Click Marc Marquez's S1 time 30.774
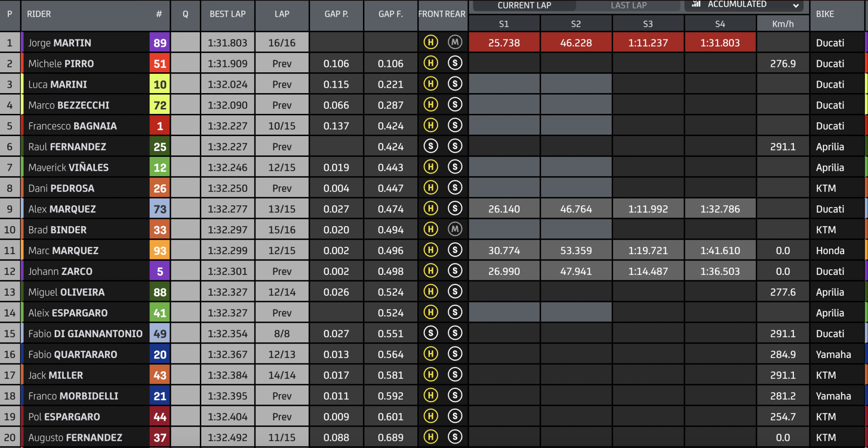This screenshot has height=448, width=868. click(504, 251)
